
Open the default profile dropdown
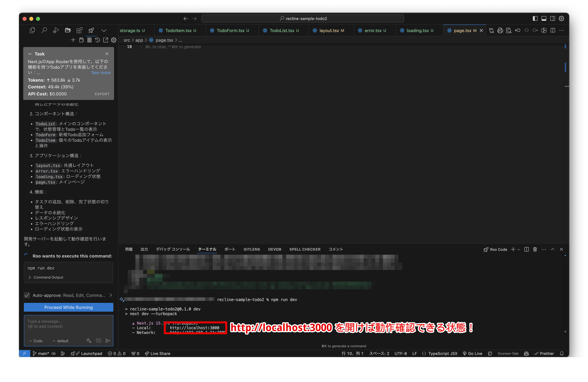[61, 341]
